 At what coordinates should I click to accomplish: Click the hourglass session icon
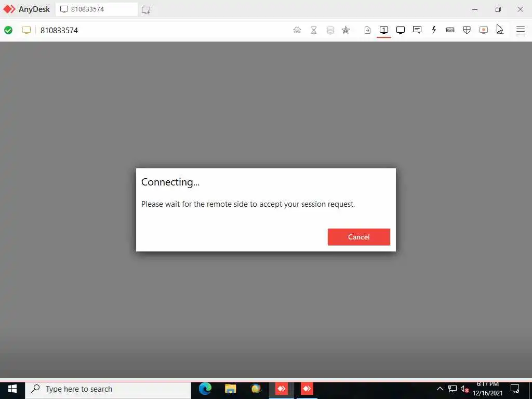click(314, 30)
